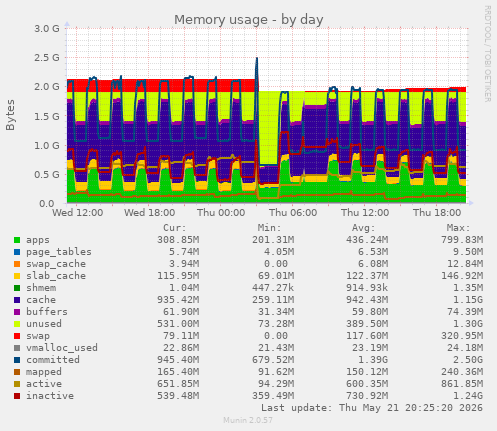Click inactive max value 1.24G

[x=468, y=396]
